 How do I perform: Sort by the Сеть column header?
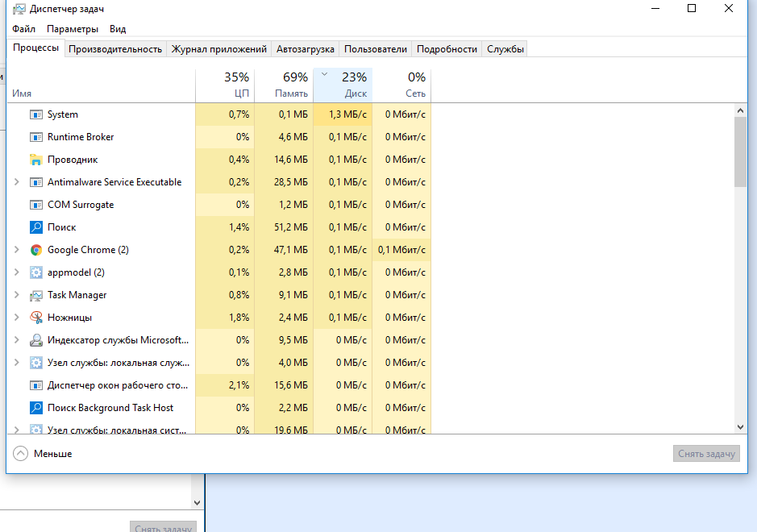click(401, 85)
